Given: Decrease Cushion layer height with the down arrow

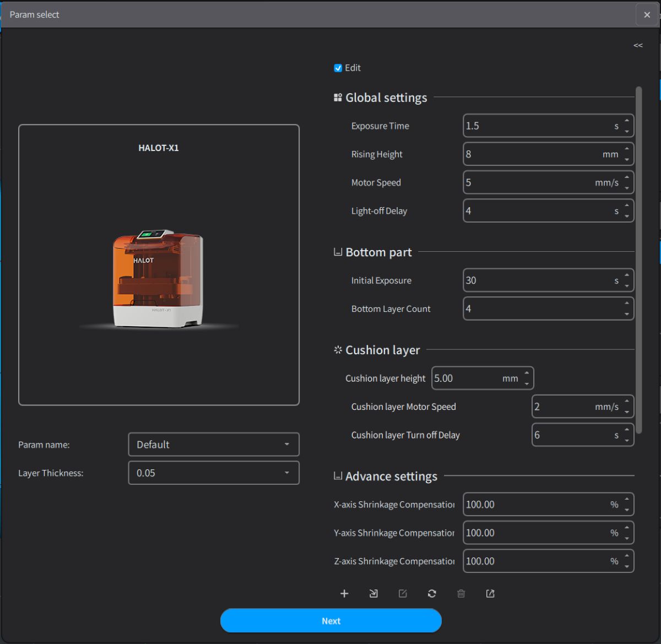Looking at the screenshot, I should tap(527, 384).
